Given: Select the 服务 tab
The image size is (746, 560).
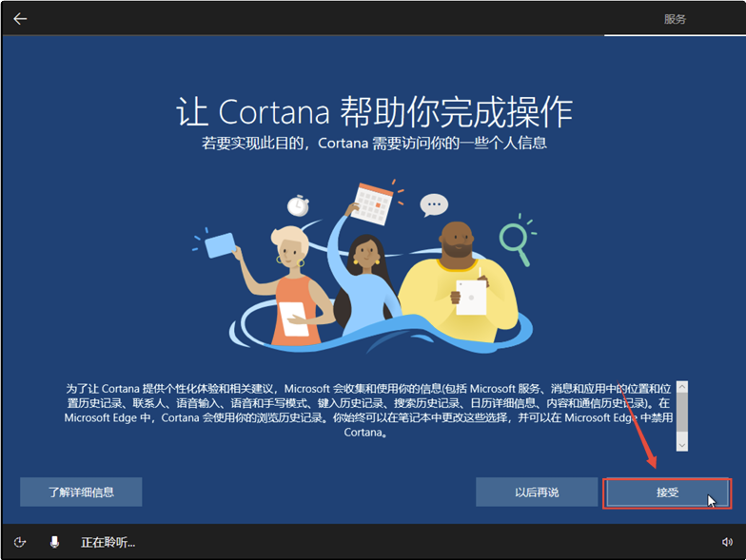Looking at the screenshot, I should (x=675, y=19).
